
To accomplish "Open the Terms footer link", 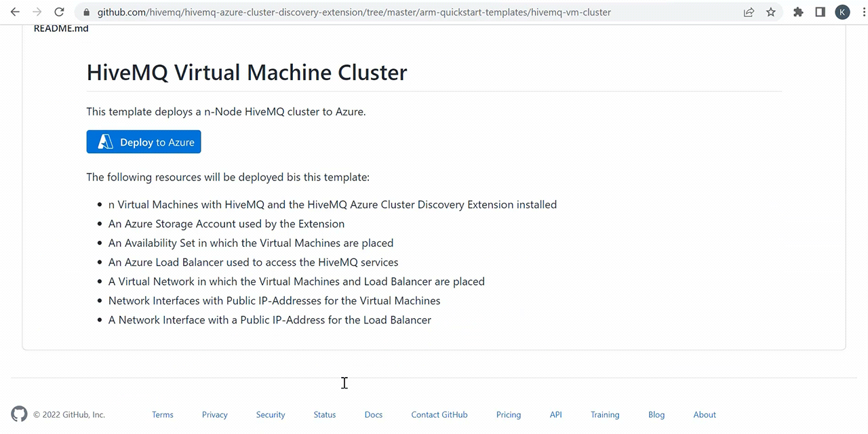I will pyautogui.click(x=163, y=414).
